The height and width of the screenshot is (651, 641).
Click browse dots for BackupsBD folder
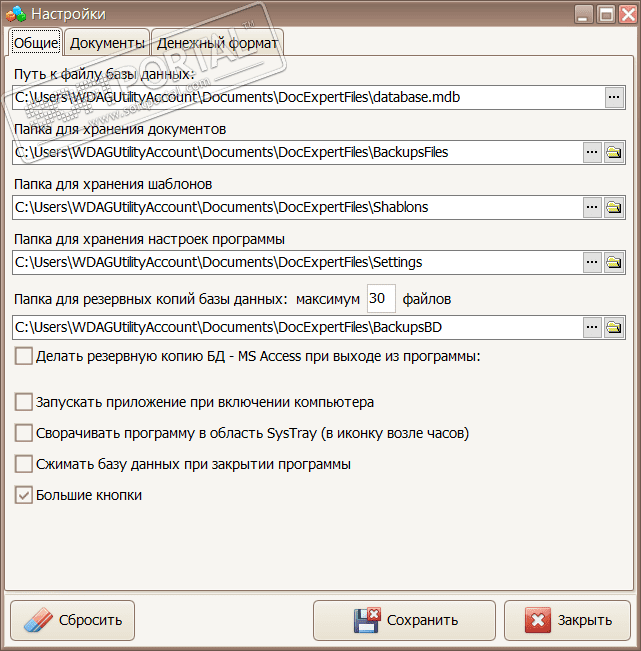pos(592,327)
